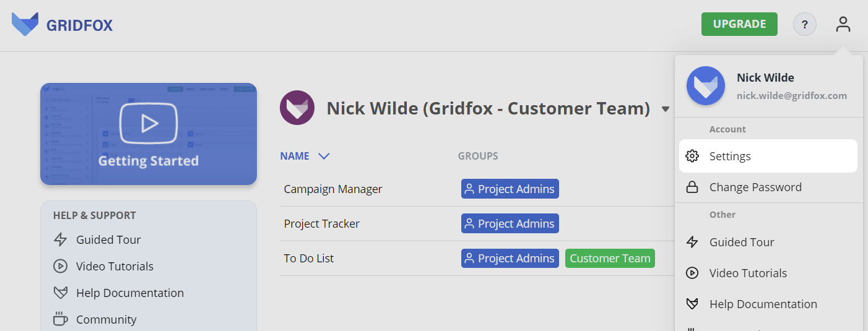Toggle sort order with the NAME chevron

323,157
